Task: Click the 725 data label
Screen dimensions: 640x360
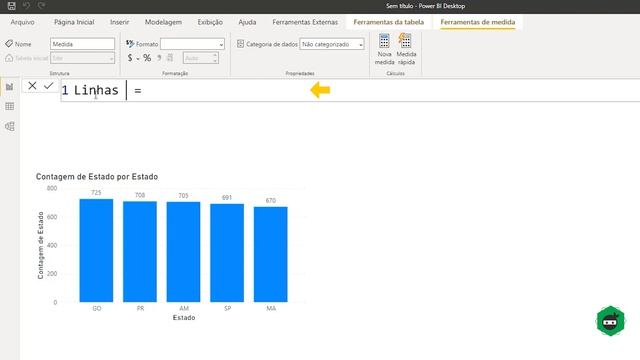Action: [96, 193]
